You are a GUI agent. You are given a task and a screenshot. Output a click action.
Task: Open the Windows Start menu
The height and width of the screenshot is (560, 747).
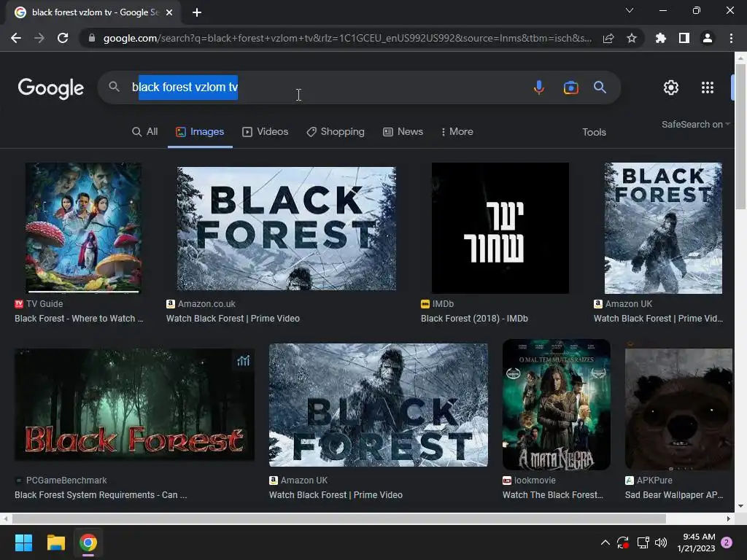coord(23,542)
